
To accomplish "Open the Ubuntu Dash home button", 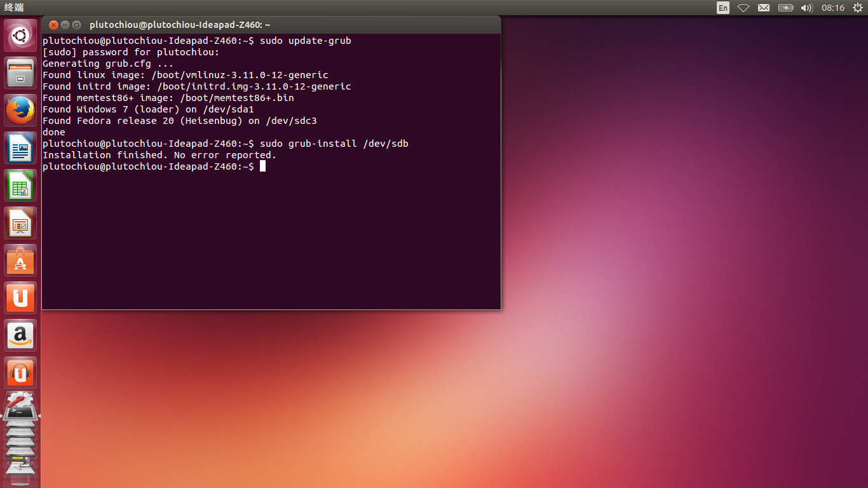I will pyautogui.click(x=20, y=36).
